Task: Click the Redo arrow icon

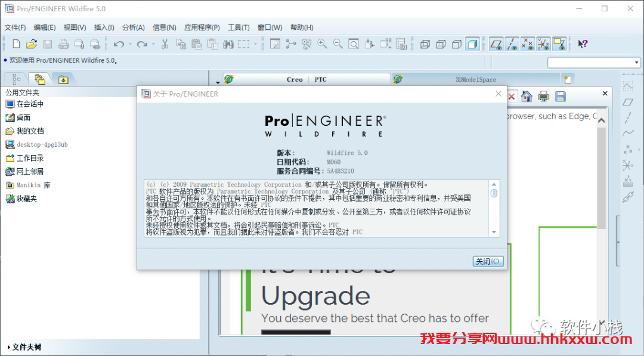Action: pos(142,44)
